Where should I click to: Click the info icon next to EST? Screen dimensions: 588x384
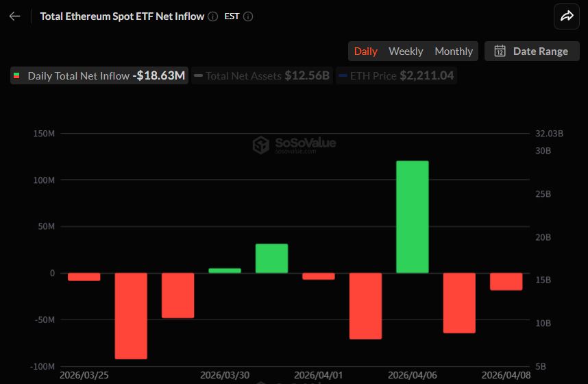coord(248,16)
